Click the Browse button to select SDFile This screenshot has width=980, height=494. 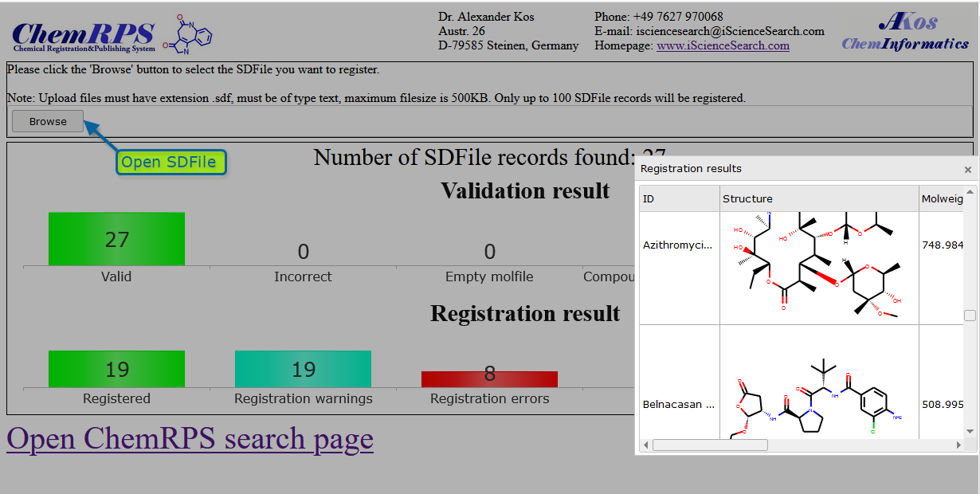(48, 122)
